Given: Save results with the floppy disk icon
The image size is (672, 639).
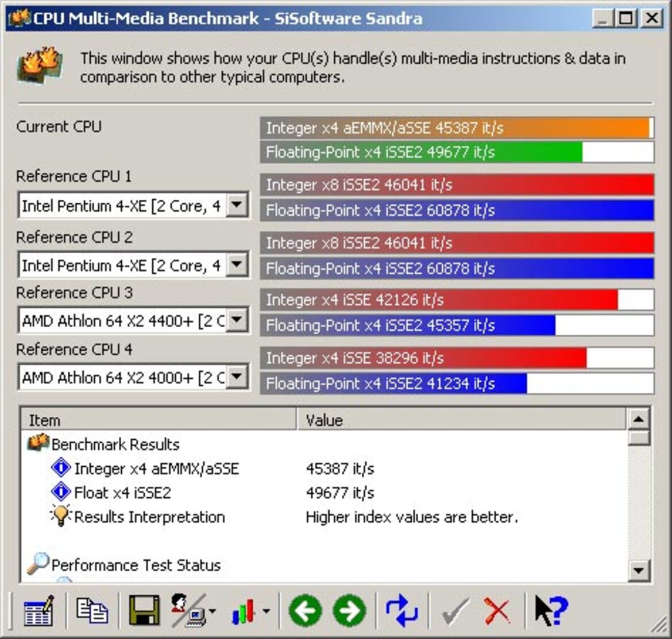Looking at the screenshot, I should (x=144, y=610).
